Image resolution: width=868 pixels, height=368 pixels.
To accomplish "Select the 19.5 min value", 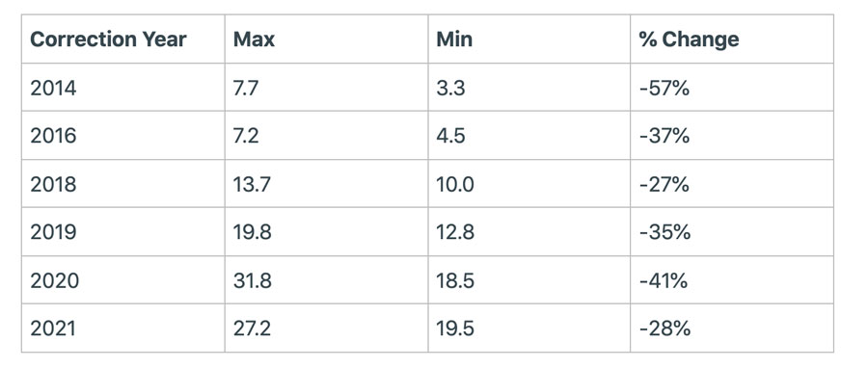I will pos(455,329).
